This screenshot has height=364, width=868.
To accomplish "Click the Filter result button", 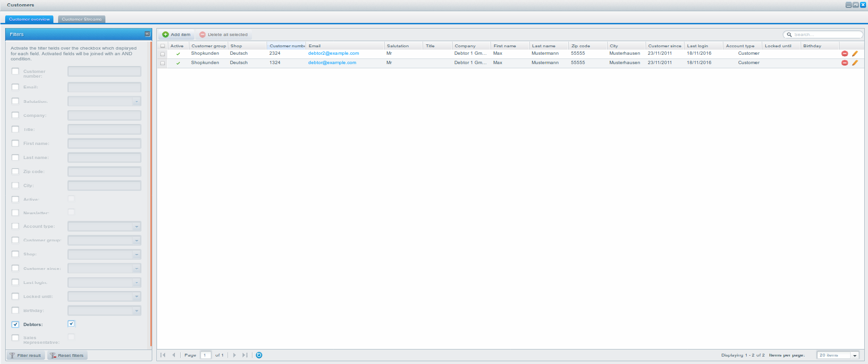I will [25, 356].
